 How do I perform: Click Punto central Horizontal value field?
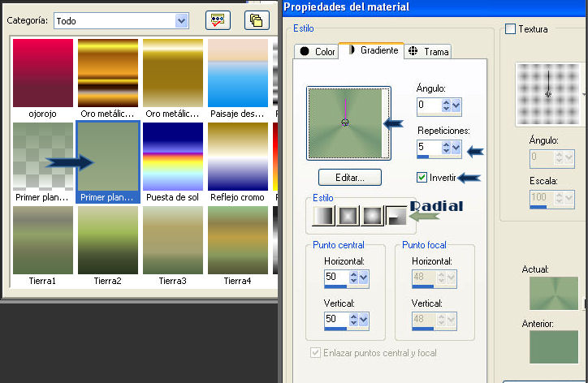(337, 278)
